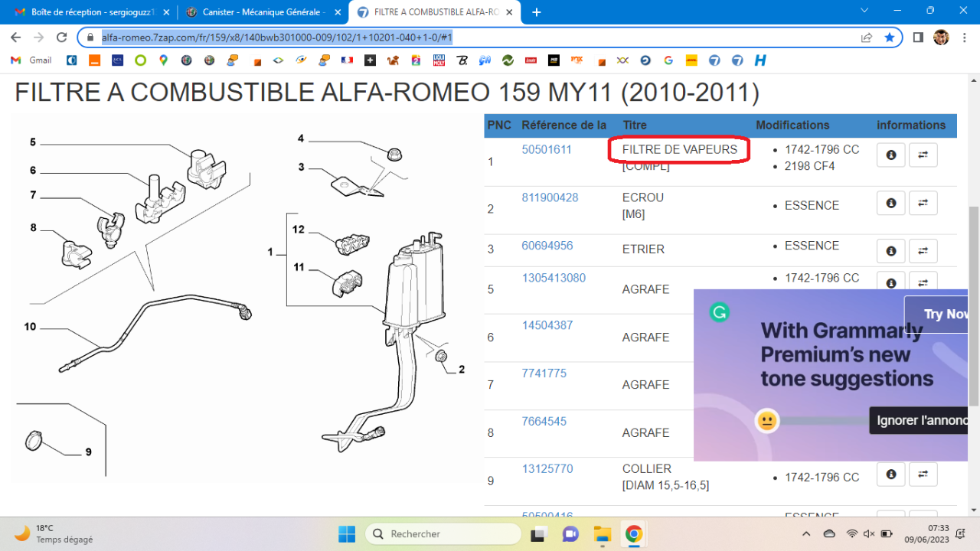Viewport: 980px width, 551px height.
Task: Open Task View on the taskbar
Action: pos(539,533)
